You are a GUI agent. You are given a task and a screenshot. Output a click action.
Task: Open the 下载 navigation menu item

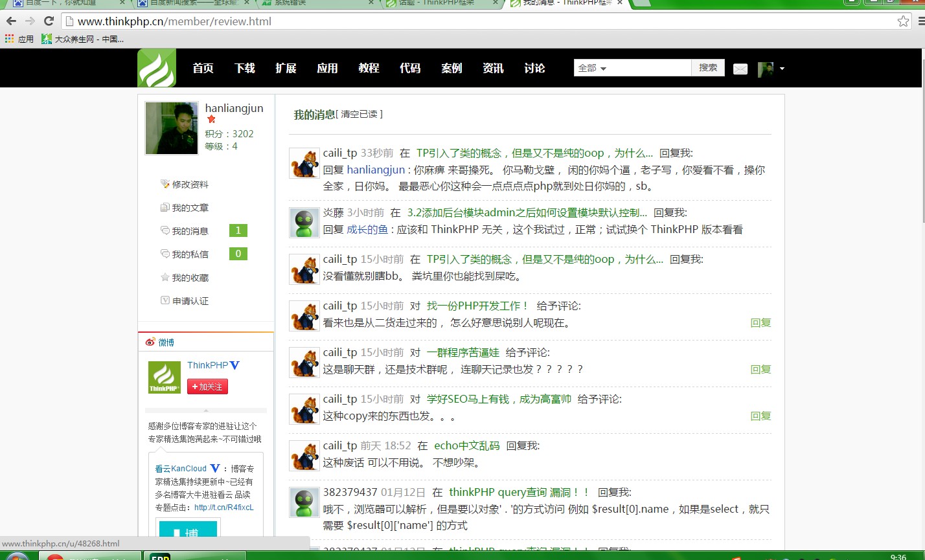[x=244, y=68]
